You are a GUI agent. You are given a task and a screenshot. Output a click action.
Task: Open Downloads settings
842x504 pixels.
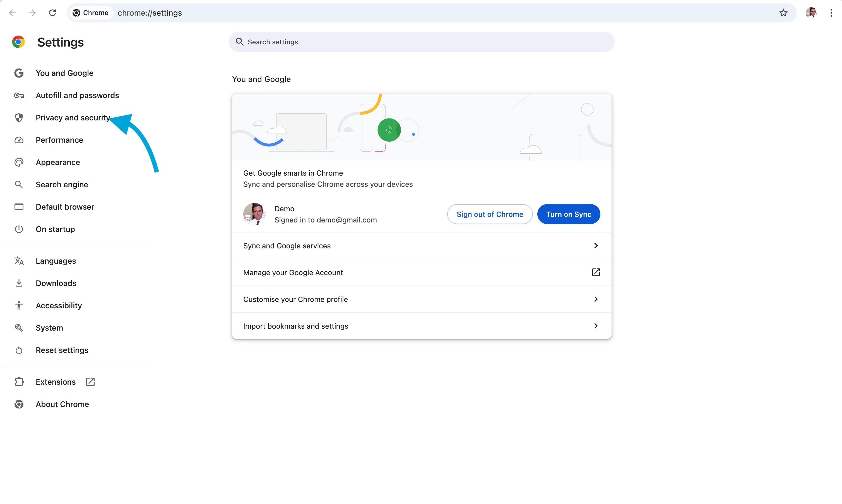click(56, 283)
